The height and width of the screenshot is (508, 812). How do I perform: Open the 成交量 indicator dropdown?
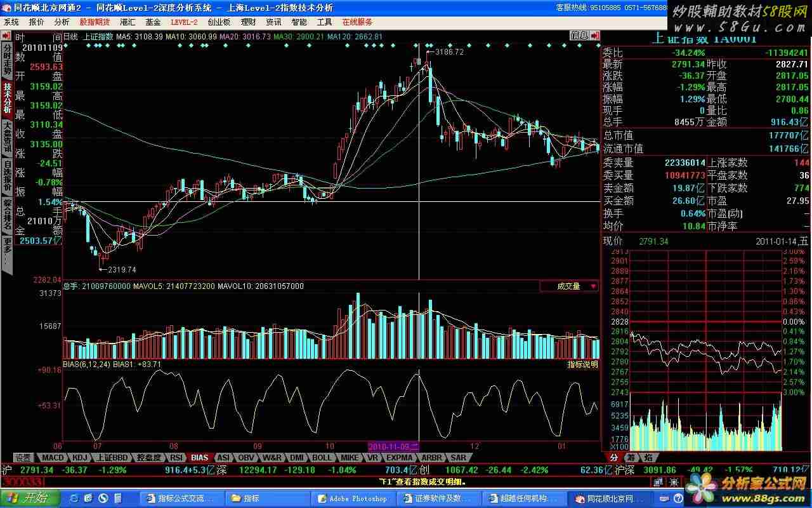[x=569, y=286]
